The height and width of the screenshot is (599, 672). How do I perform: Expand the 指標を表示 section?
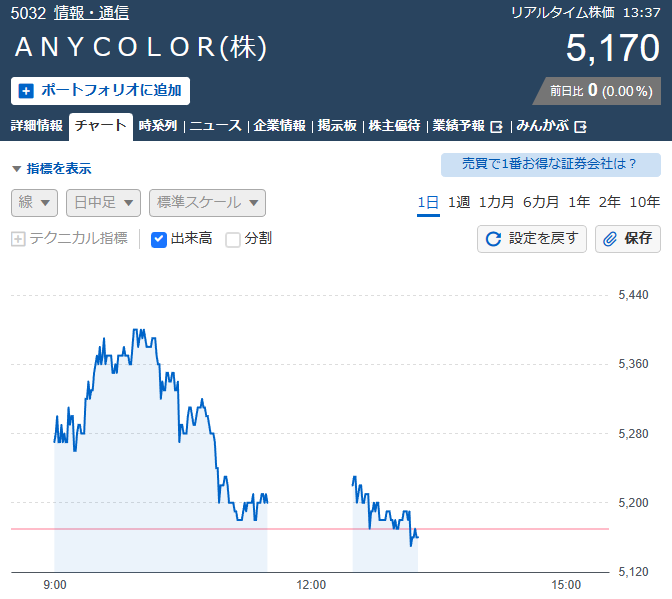pos(51,168)
